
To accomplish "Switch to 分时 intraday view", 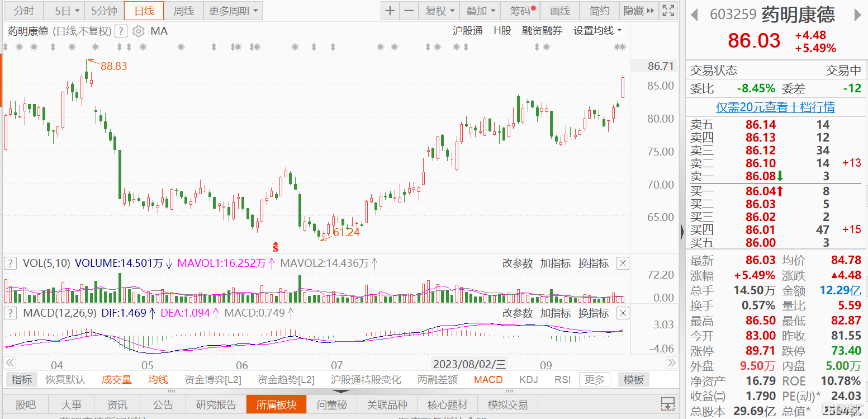I will [x=23, y=11].
